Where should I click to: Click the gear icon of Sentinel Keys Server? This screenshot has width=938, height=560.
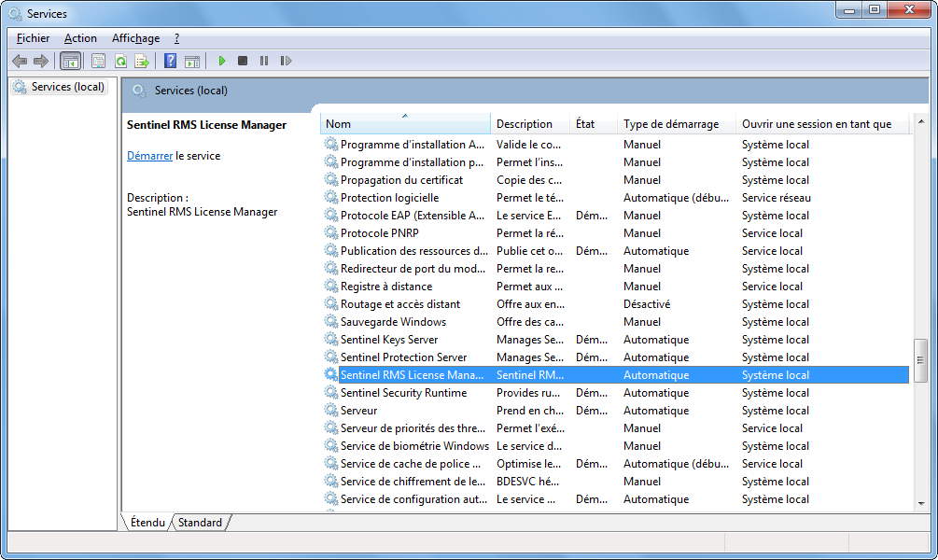tap(330, 339)
